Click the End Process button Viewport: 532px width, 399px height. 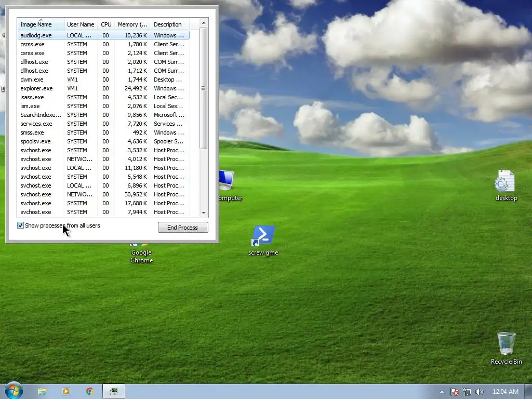pyautogui.click(x=183, y=228)
